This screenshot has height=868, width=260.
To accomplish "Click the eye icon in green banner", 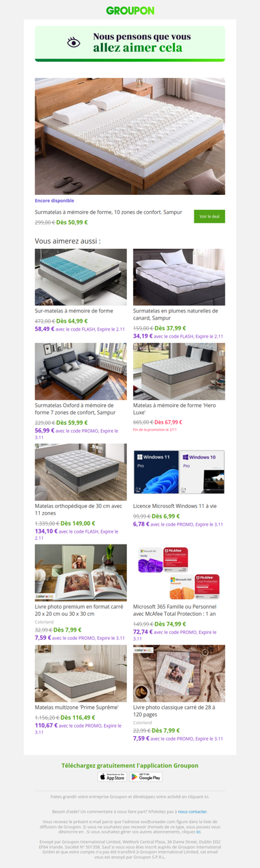I will point(74,42).
